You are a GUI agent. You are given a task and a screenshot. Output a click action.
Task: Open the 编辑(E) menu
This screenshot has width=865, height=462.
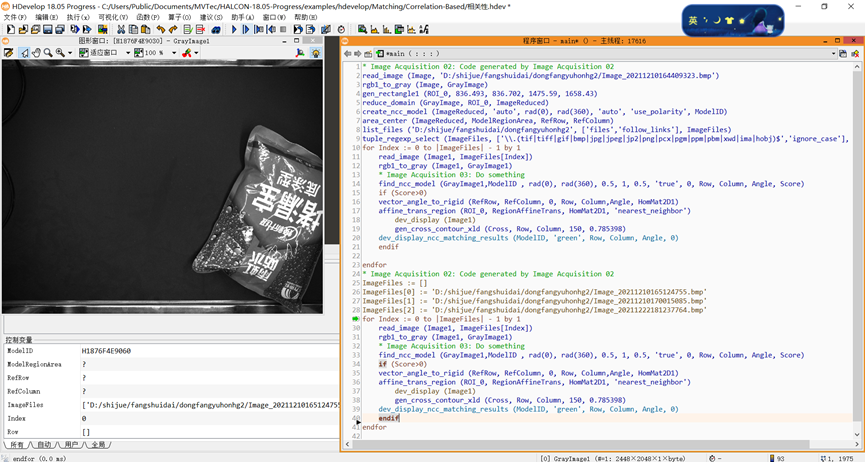46,17
